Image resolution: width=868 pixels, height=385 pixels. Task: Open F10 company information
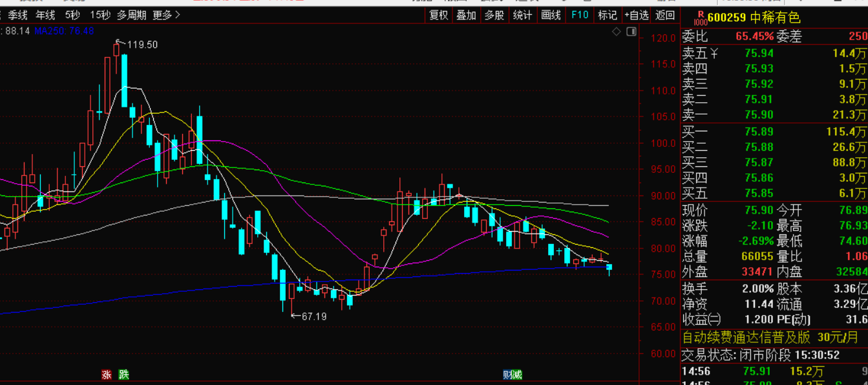580,15
